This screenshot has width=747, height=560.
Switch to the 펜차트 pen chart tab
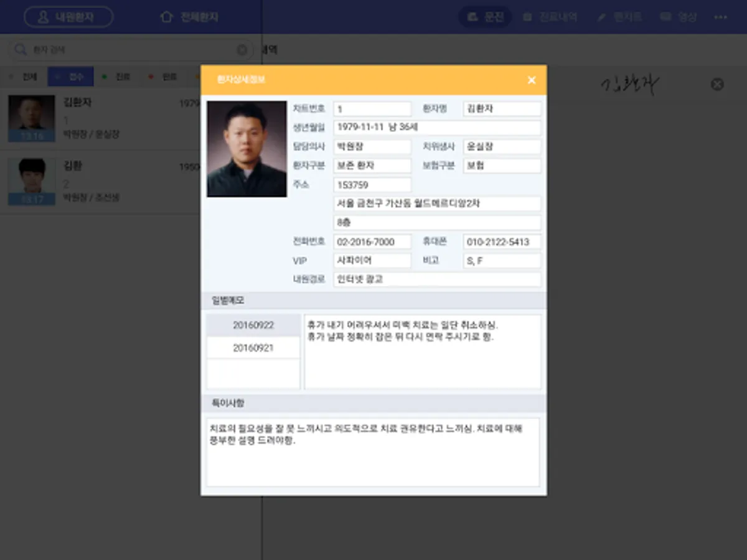pos(619,17)
